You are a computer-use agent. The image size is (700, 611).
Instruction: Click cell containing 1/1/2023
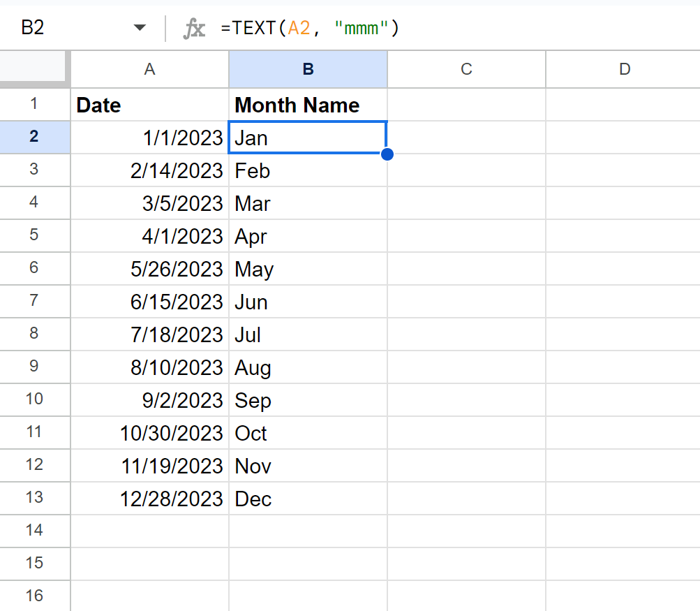click(x=149, y=137)
